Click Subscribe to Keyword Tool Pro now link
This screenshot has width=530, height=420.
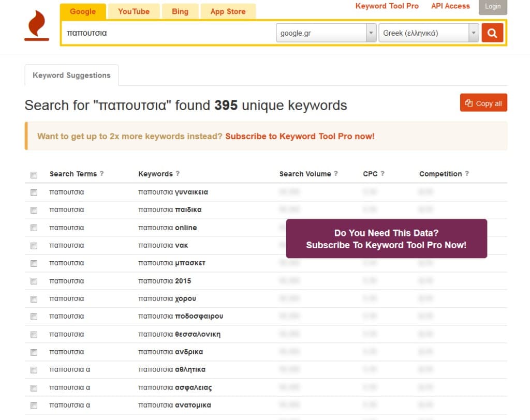[300, 137]
